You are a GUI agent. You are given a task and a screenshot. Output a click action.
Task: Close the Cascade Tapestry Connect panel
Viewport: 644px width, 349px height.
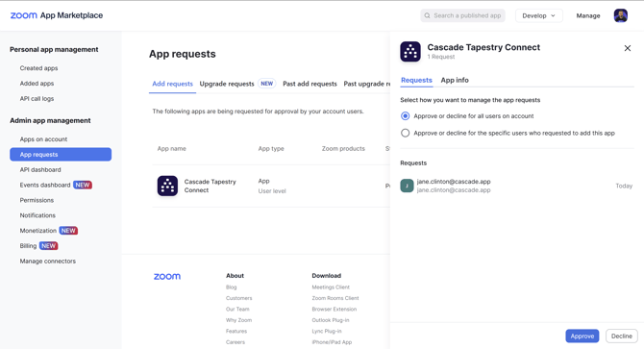[x=627, y=48]
